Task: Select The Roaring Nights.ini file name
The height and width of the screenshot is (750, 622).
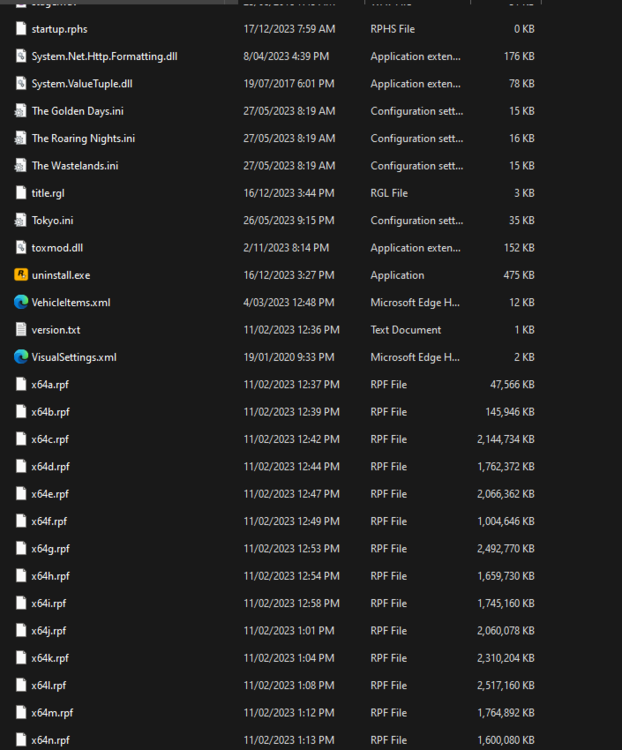Action: 83,138
